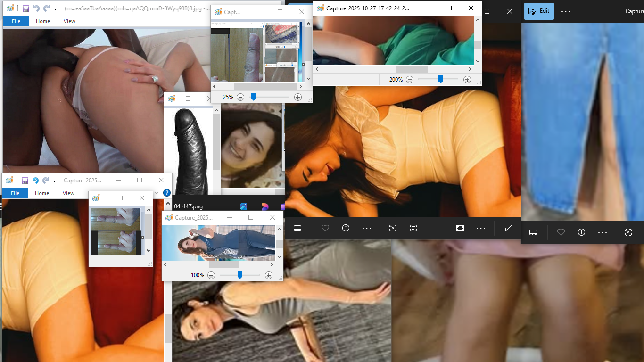
Task: Open file info in the center Photos toolbar
Action: pos(346,228)
